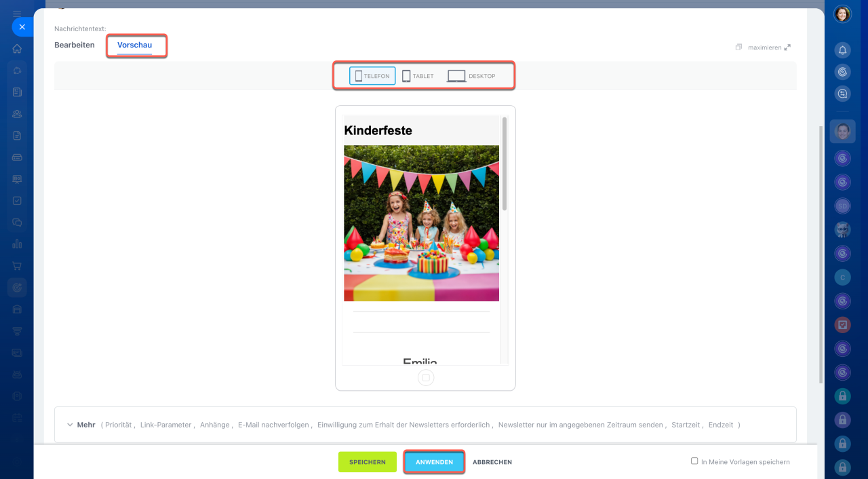868x479 pixels.
Task: Click the phone preview home button
Action: (426, 378)
